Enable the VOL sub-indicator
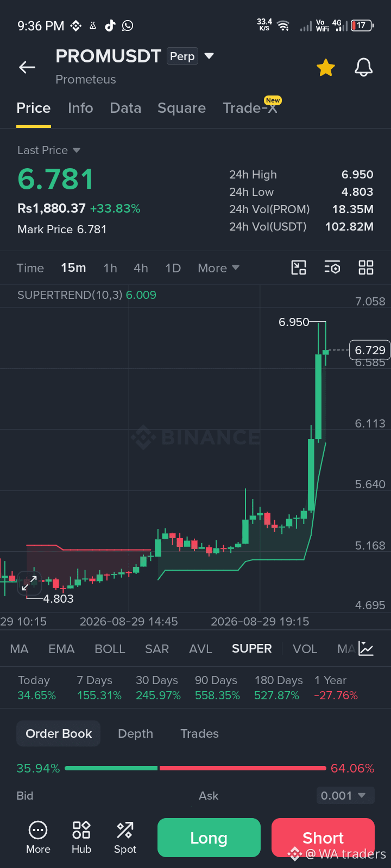Image resolution: width=391 pixels, height=868 pixels. [305, 649]
